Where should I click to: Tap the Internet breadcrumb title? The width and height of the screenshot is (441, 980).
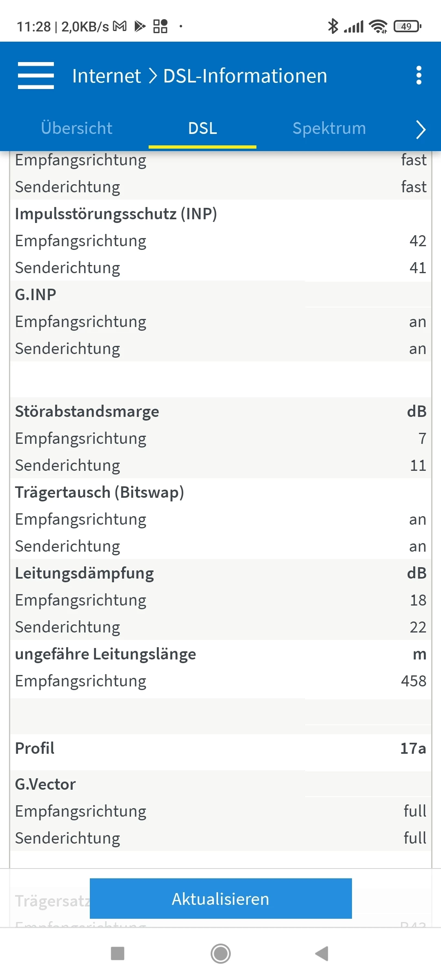pos(107,76)
